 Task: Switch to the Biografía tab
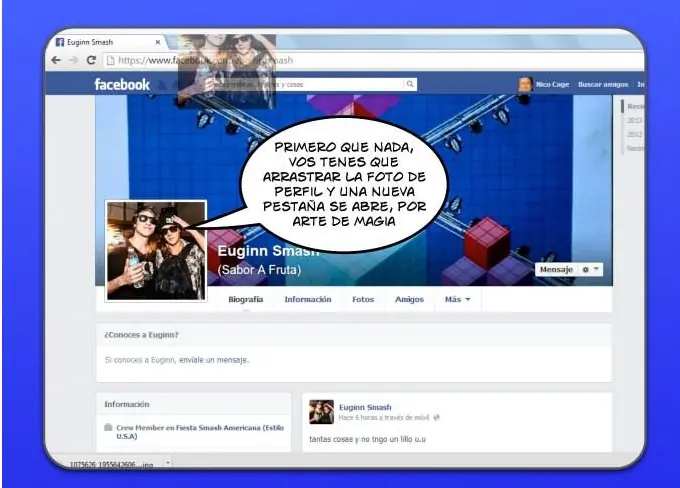click(245, 299)
